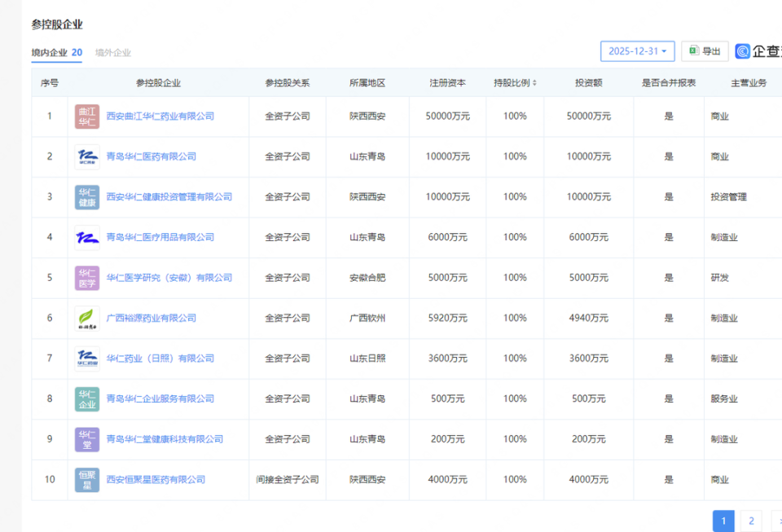Viewport: 782px width, 532px height.
Task: Click the 投资管理 business cell
Action: [x=728, y=197]
